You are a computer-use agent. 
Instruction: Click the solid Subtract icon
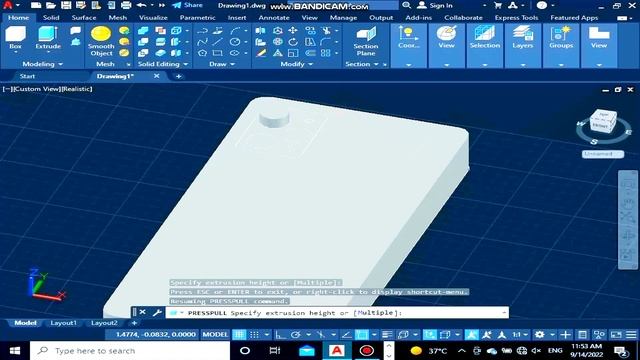143,42
